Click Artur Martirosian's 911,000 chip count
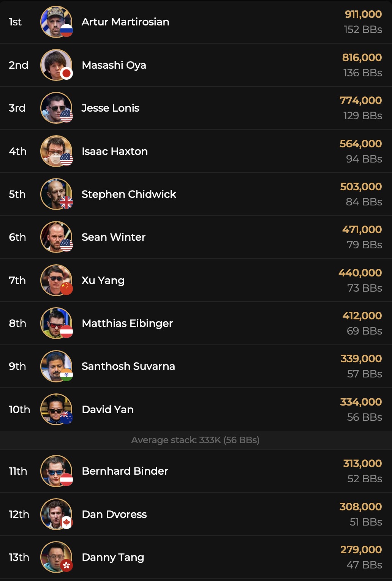Viewport: 392px width, 581px height. tap(363, 14)
